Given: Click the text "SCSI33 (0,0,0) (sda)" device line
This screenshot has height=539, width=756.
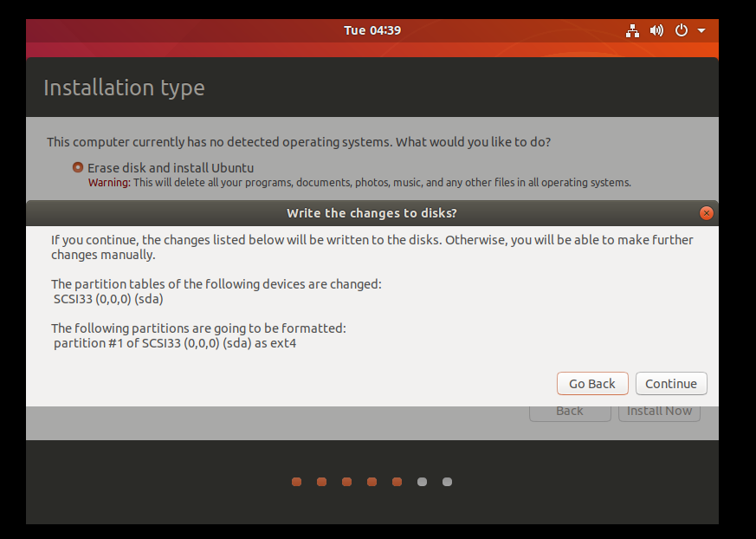Looking at the screenshot, I should click(x=108, y=299).
